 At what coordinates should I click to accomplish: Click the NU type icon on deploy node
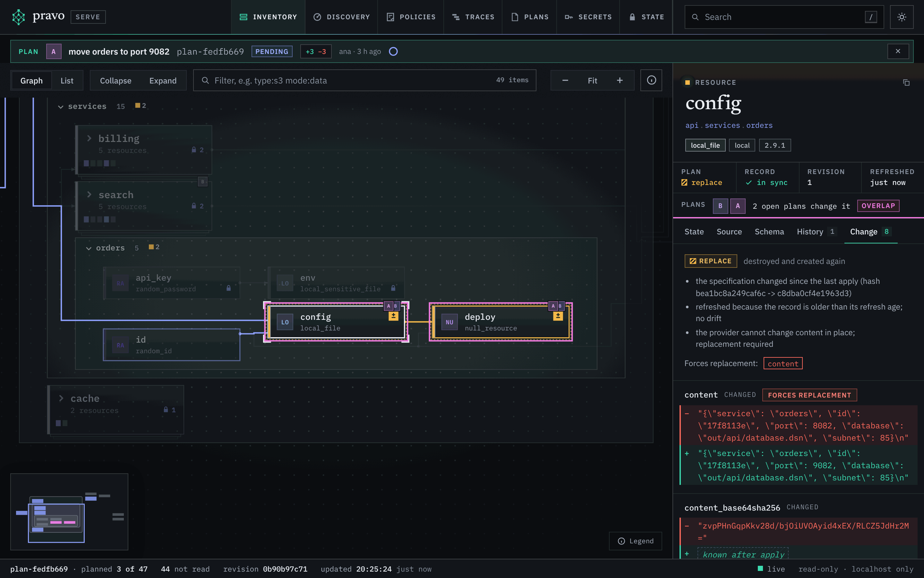click(449, 322)
